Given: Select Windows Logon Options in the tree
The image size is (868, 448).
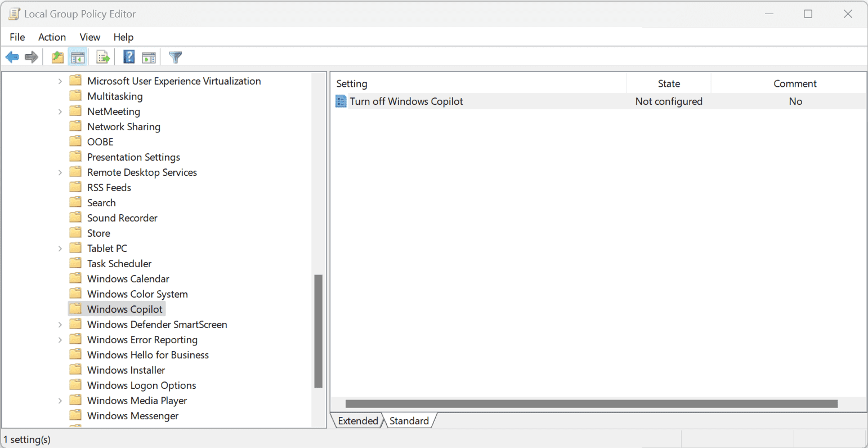Looking at the screenshot, I should pyautogui.click(x=142, y=385).
